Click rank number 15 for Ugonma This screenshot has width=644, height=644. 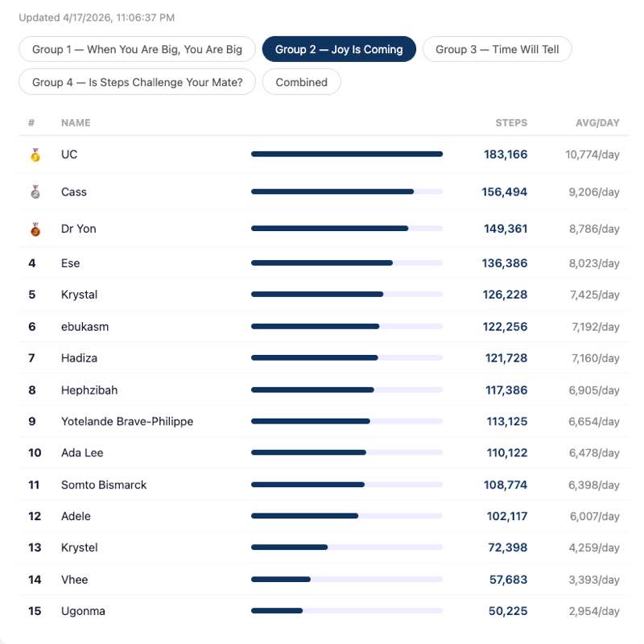coord(35,611)
